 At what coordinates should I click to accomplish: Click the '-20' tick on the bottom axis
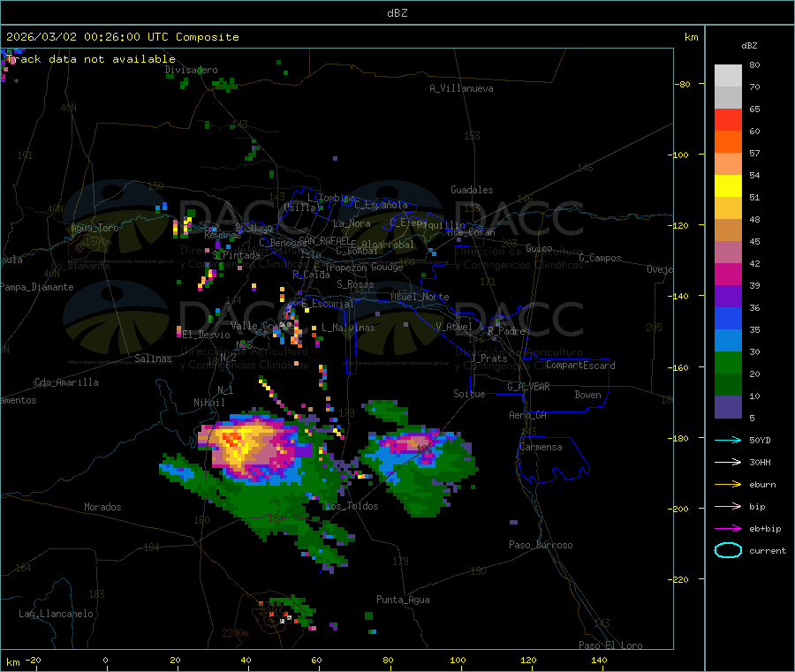[x=34, y=660]
